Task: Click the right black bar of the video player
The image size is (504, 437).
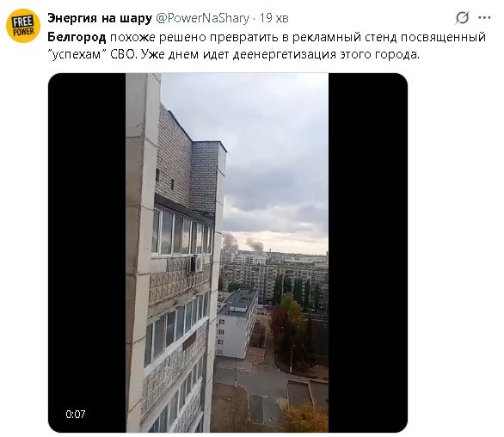Action: [368, 253]
